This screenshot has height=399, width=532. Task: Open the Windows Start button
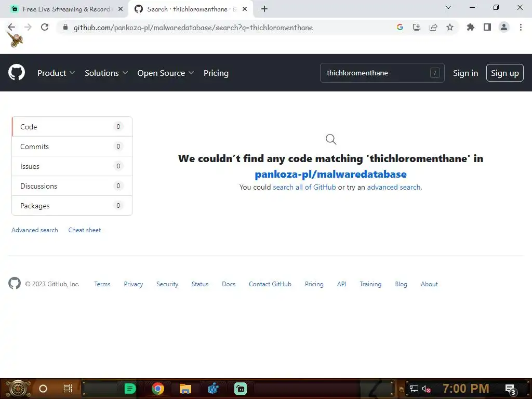(18, 389)
